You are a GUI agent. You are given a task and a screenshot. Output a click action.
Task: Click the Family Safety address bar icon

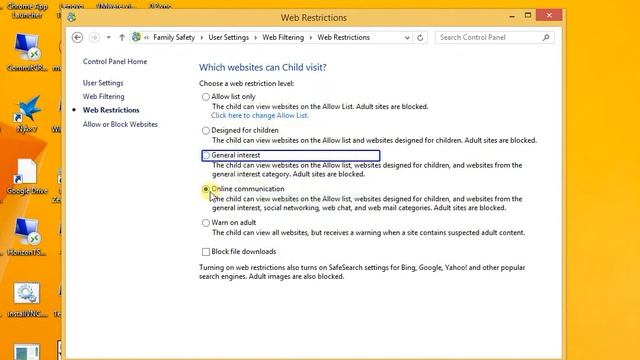pyautogui.click(x=136, y=37)
